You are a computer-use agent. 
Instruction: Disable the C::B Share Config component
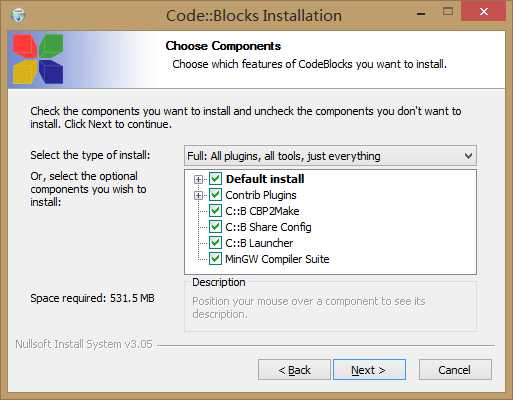click(x=215, y=227)
